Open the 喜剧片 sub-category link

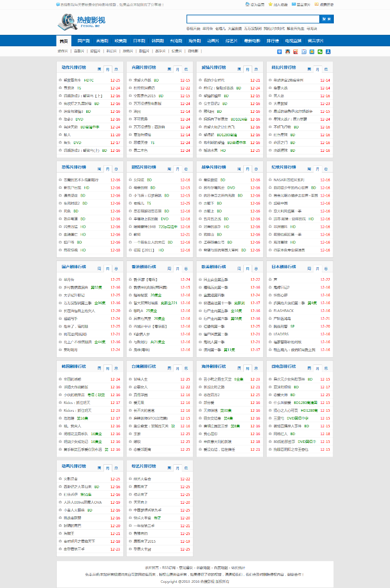click(79, 51)
